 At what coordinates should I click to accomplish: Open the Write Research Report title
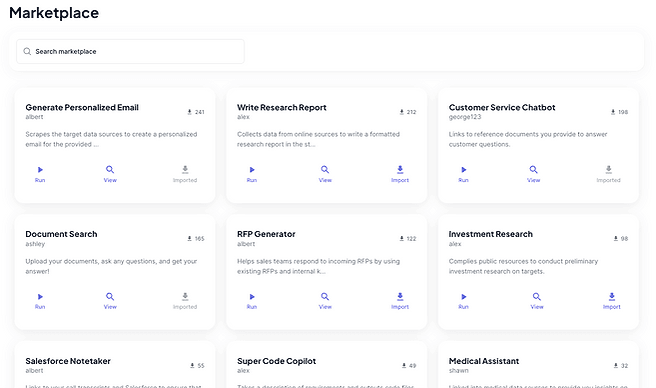pyautogui.click(x=282, y=108)
